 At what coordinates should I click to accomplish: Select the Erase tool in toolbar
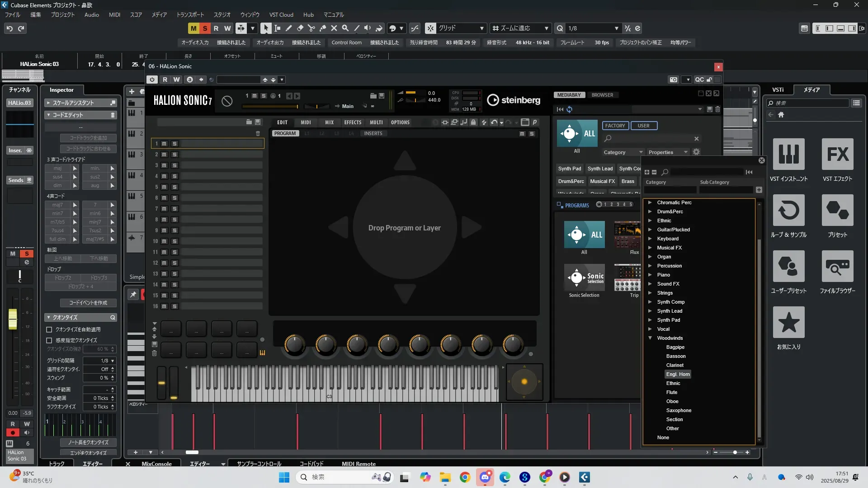300,28
